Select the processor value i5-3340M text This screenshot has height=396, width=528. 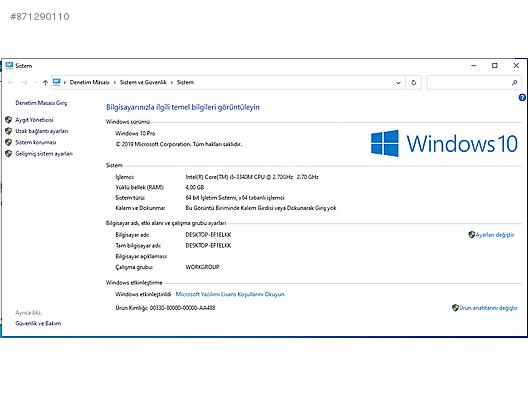(252, 177)
